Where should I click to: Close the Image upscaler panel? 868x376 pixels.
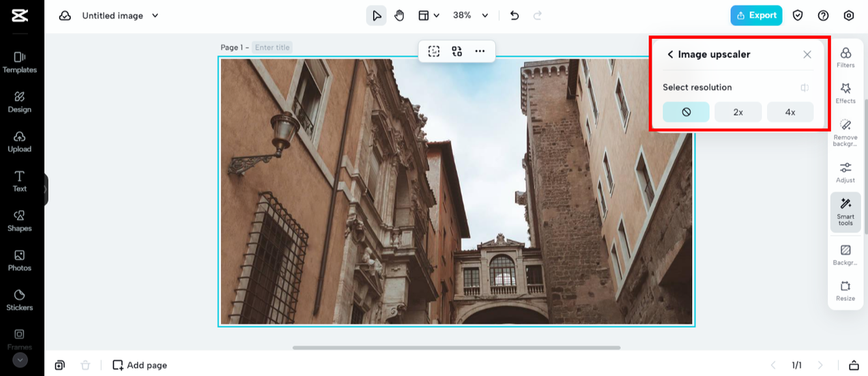(x=807, y=55)
